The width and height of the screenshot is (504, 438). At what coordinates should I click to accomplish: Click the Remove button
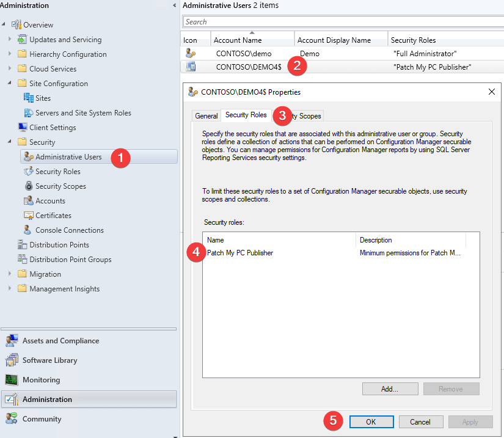click(x=451, y=389)
